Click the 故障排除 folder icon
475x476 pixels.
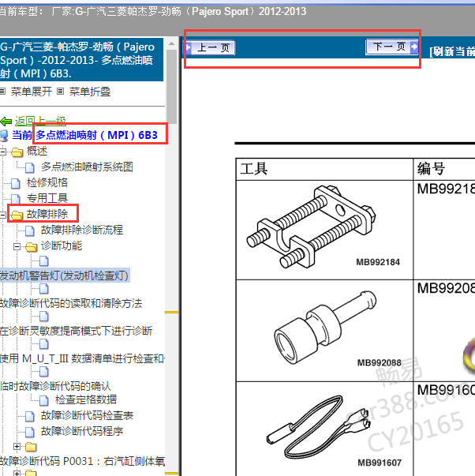click(x=17, y=215)
